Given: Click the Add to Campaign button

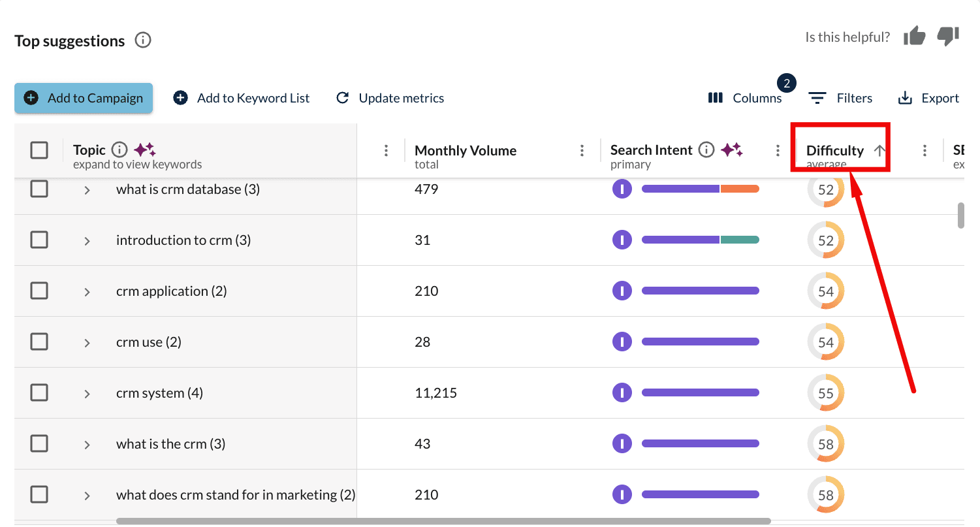Looking at the screenshot, I should click(84, 98).
